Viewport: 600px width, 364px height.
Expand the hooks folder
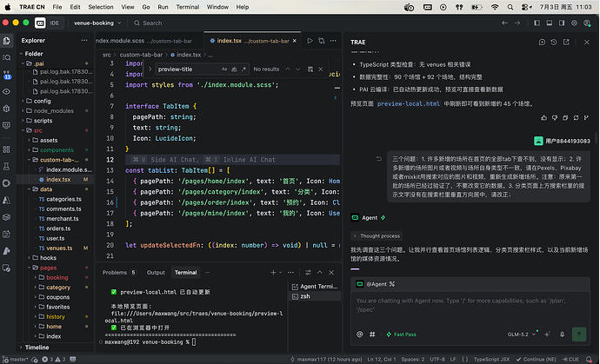click(48, 258)
